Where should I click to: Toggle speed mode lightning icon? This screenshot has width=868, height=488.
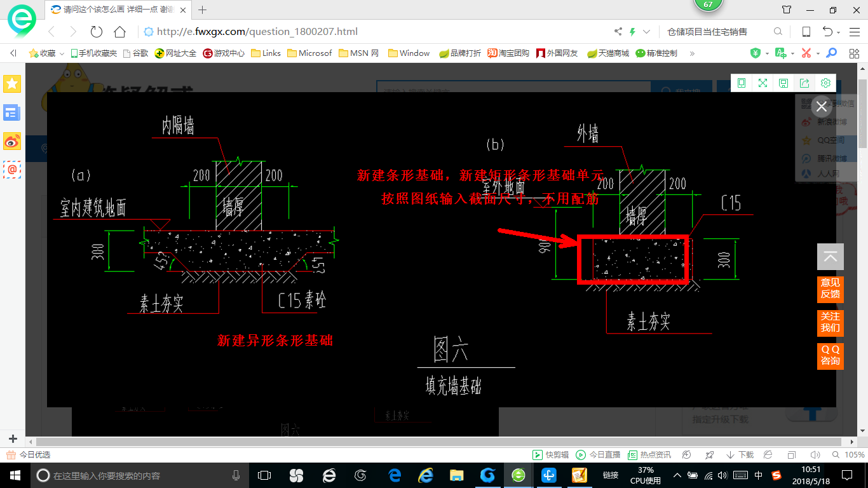click(x=632, y=32)
